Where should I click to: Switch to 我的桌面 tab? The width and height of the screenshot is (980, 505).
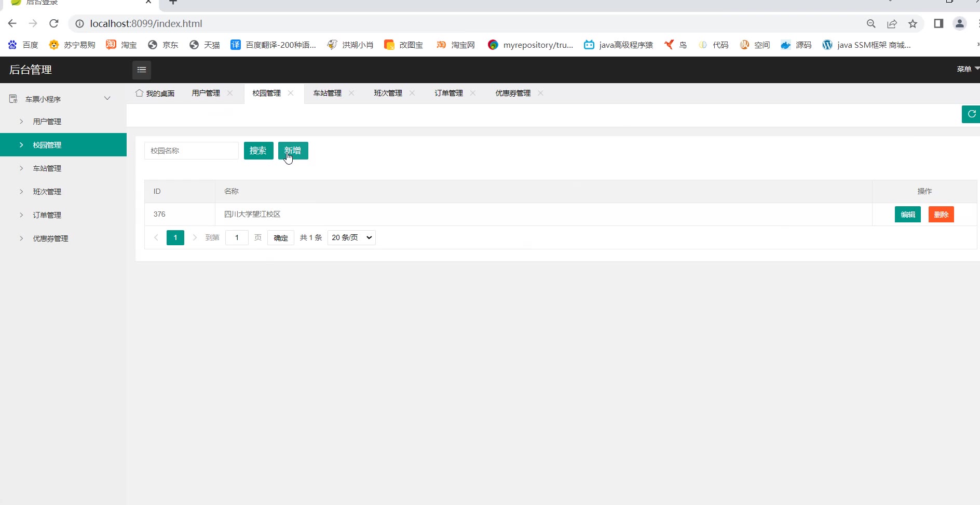click(155, 94)
